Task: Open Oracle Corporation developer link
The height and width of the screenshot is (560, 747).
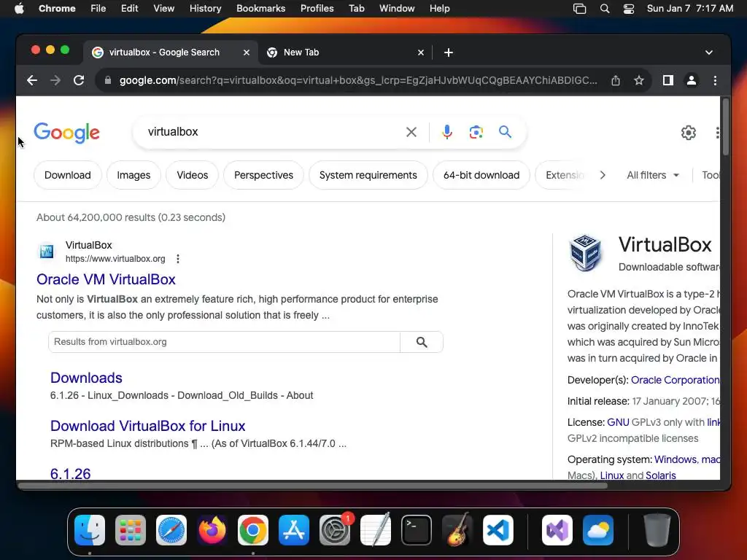Action: pos(675,380)
